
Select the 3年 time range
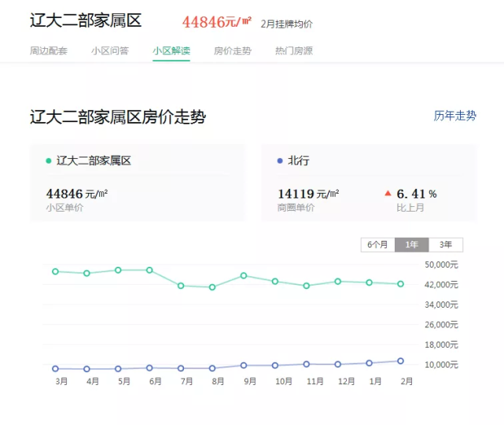(446, 245)
